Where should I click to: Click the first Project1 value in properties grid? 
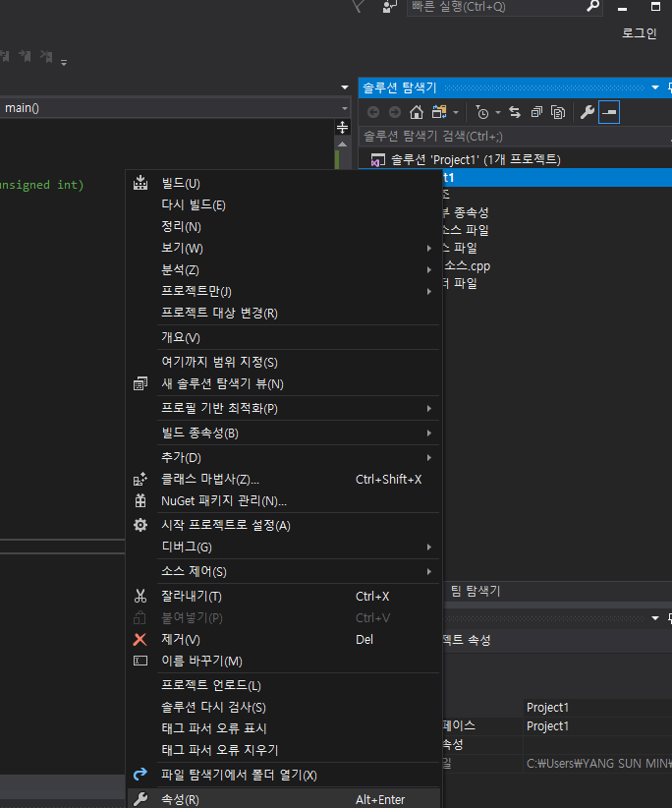pos(547,708)
